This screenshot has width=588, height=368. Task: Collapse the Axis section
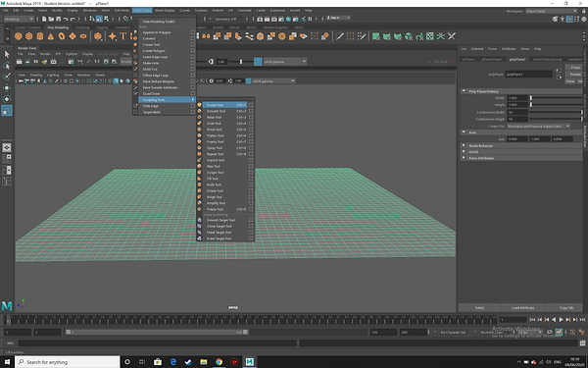464,132
